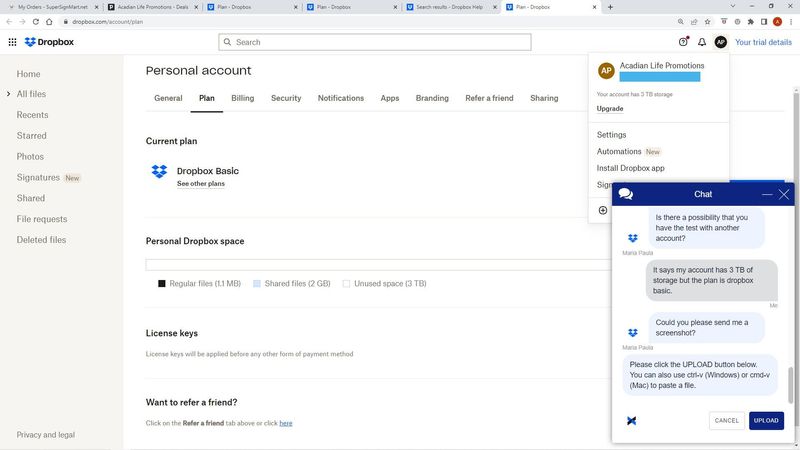Open the help question mark icon

pos(683,42)
